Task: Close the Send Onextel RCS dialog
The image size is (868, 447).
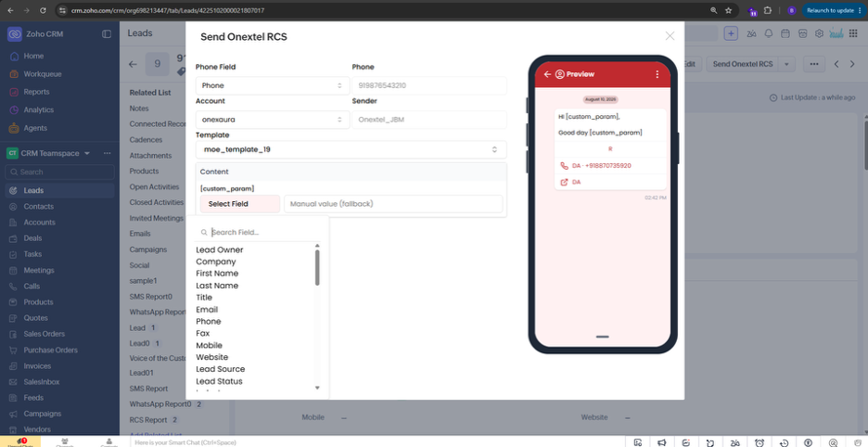Action: tap(670, 36)
